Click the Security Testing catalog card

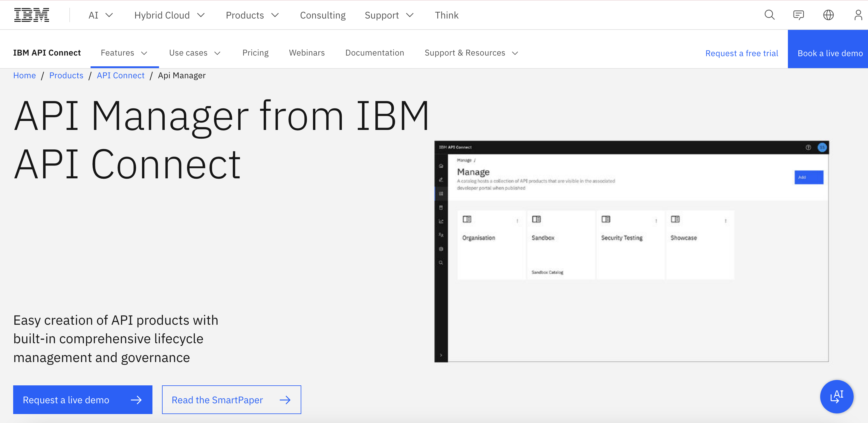coord(630,245)
